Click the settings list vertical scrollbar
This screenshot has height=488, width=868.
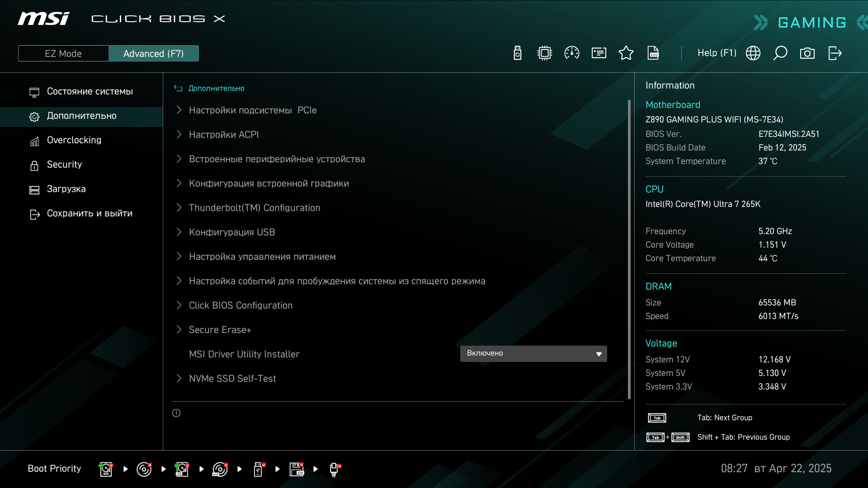[629, 249]
